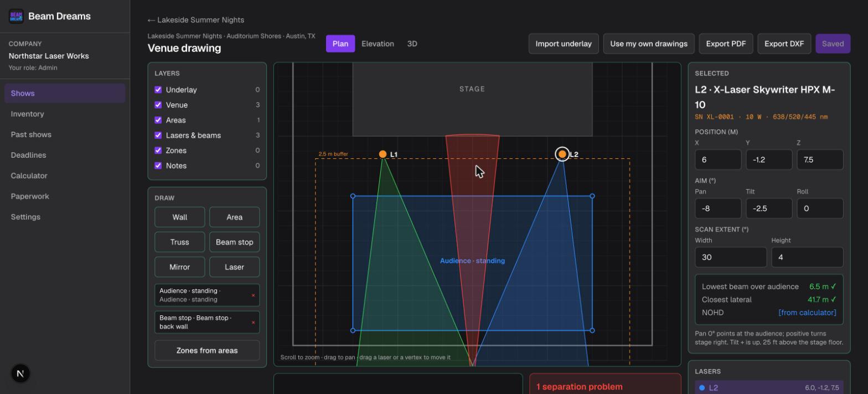This screenshot has width=868, height=394.
Task: Choose the Beam stop draw tool
Action: coord(235,242)
